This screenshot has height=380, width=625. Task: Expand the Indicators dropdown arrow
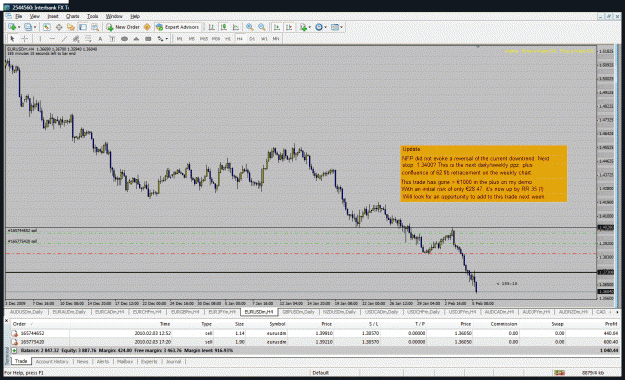coord(310,27)
